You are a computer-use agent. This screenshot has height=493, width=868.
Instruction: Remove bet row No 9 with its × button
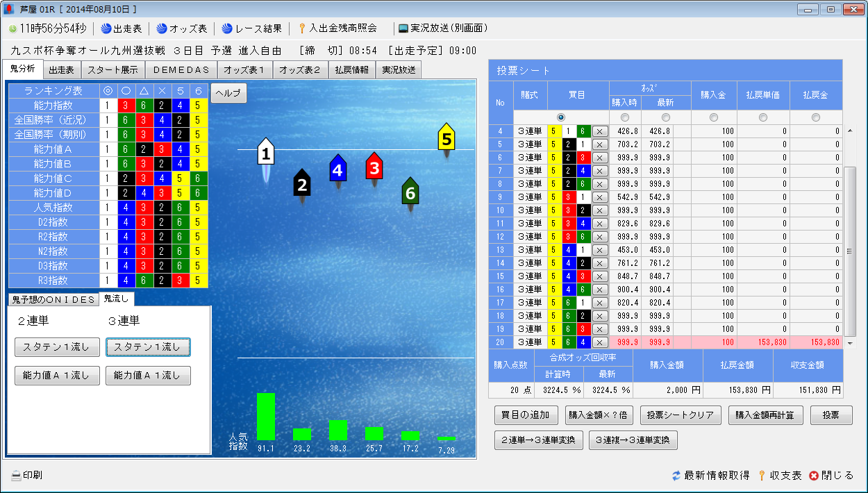[600, 197]
